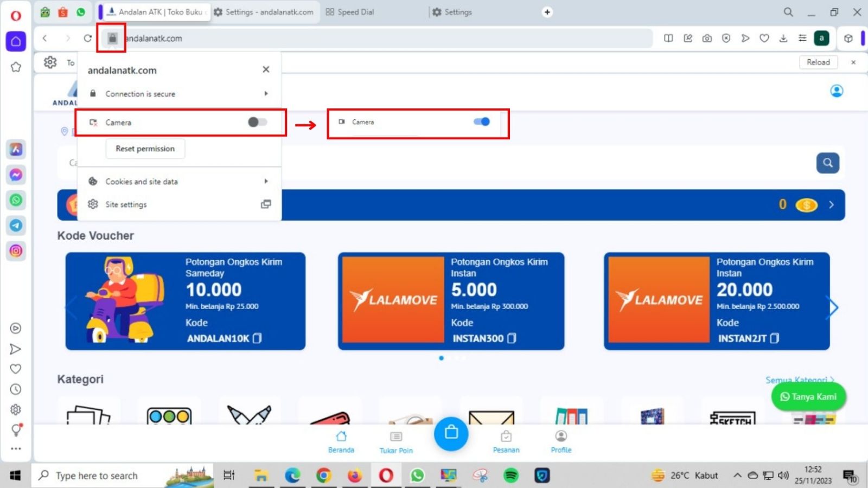Open the user account avatar icon
This screenshot has width=868, height=488.
pos(837,91)
